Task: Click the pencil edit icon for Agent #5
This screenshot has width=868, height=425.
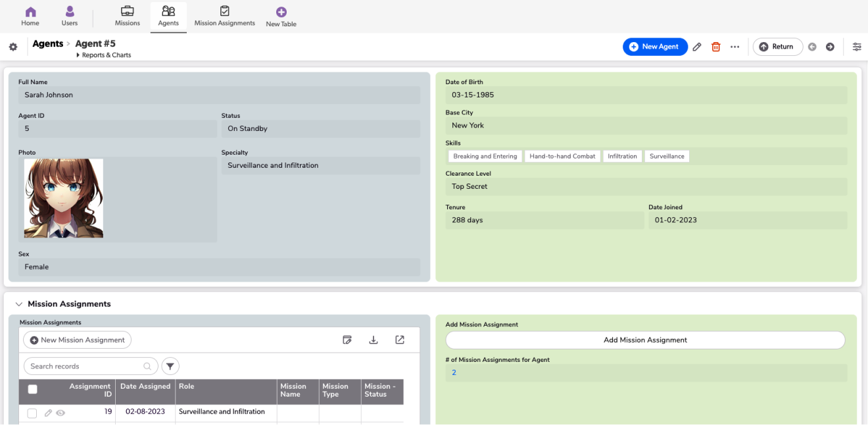Action: pyautogui.click(x=697, y=47)
